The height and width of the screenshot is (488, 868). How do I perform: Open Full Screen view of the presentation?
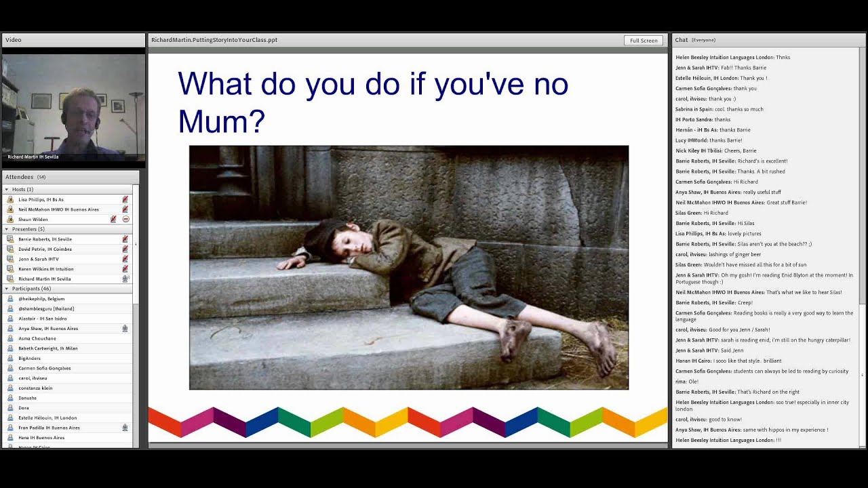coord(644,41)
